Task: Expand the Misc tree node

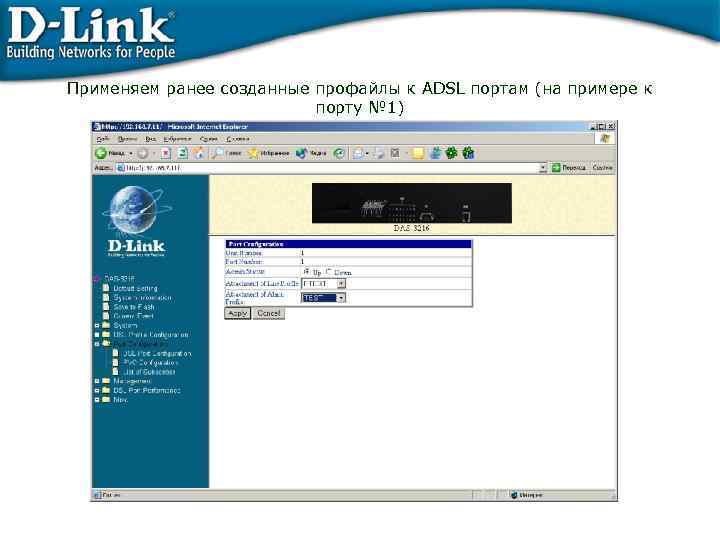Action: pyautogui.click(x=97, y=400)
